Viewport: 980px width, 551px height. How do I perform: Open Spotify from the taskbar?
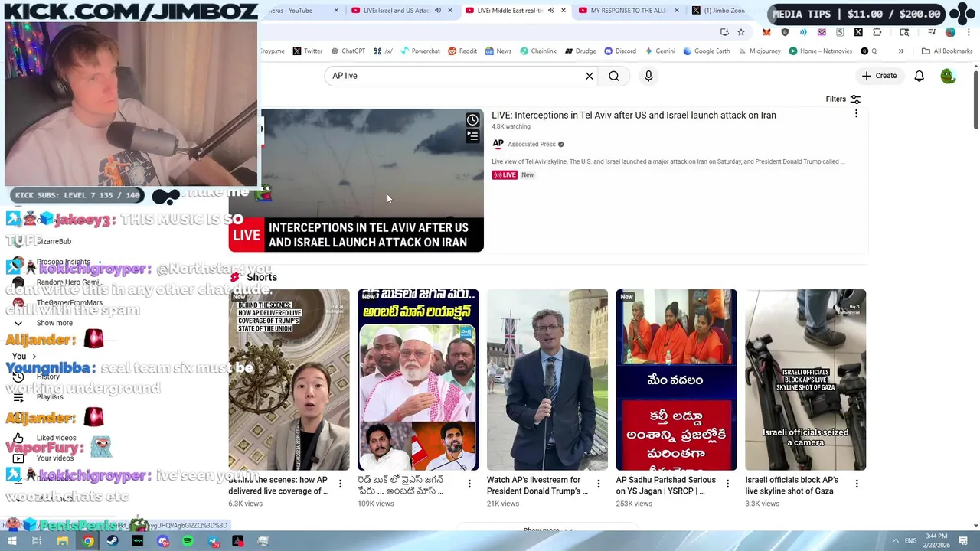[188, 541]
